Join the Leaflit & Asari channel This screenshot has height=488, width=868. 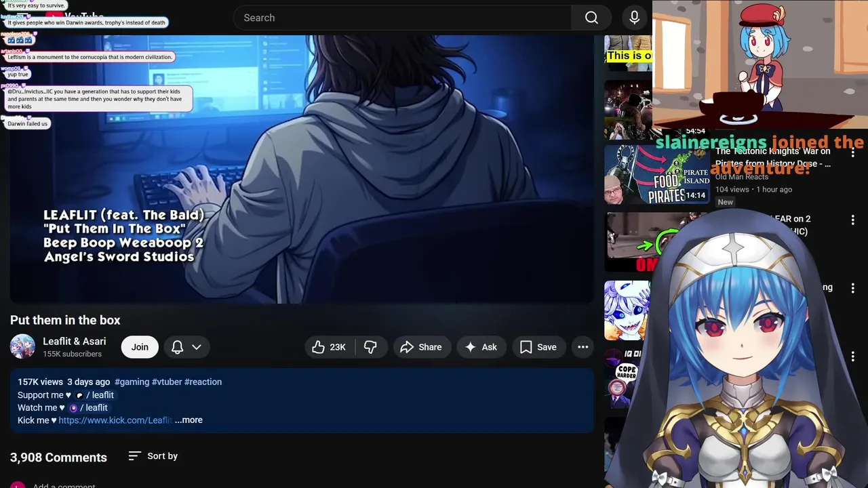[x=140, y=347]
